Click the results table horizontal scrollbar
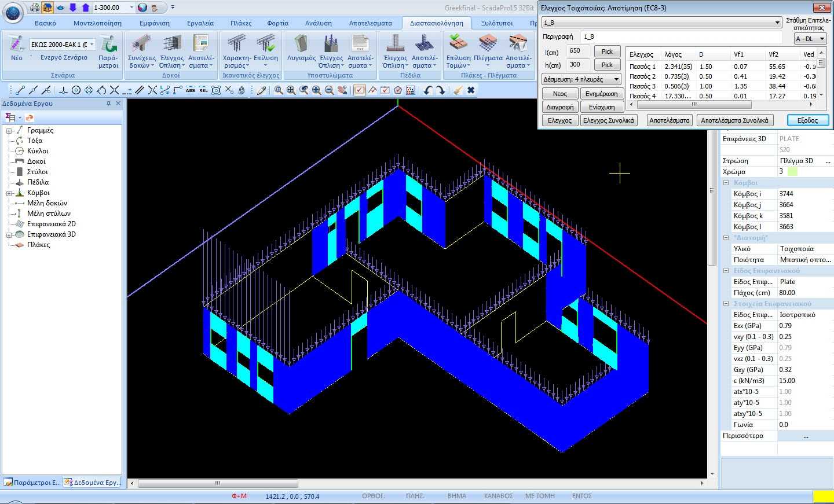Image resolution: width=834 pixels, height=504 pixels. [695, 105]
